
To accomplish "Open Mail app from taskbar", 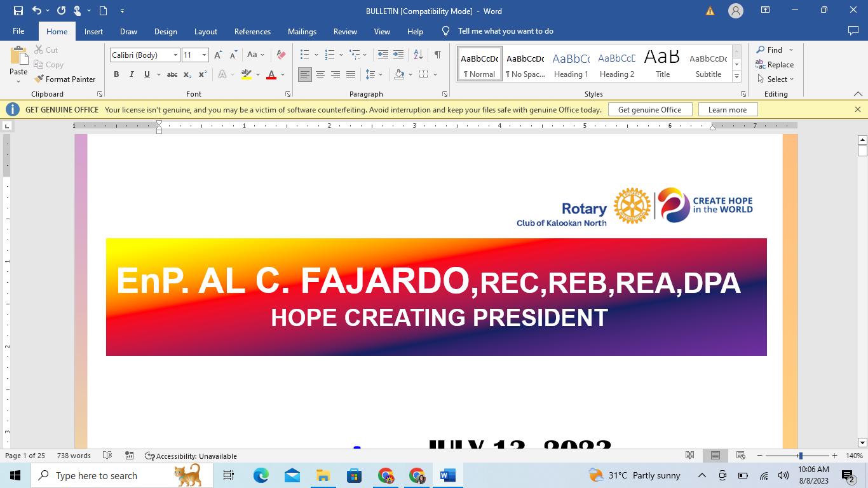I will (292, 475).
